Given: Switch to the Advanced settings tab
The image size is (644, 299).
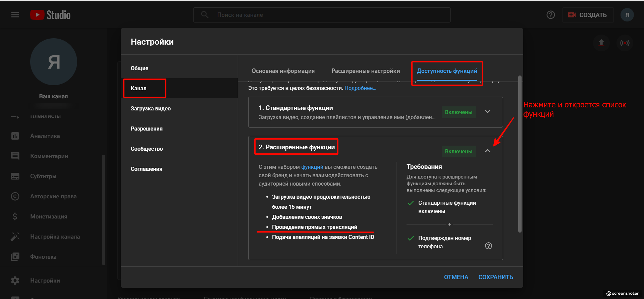Looking at the screenshot, I should tap(366, 71).
